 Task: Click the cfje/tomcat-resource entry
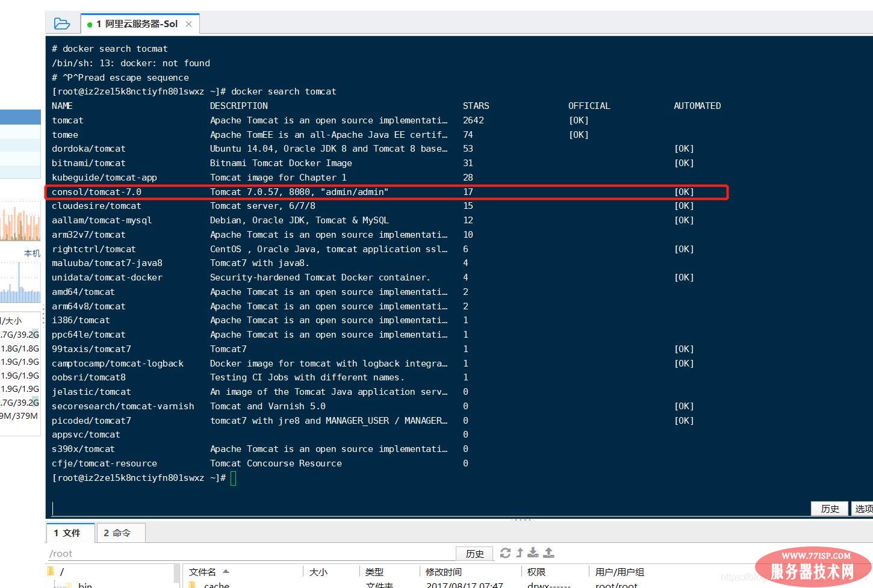coord(104,463)
